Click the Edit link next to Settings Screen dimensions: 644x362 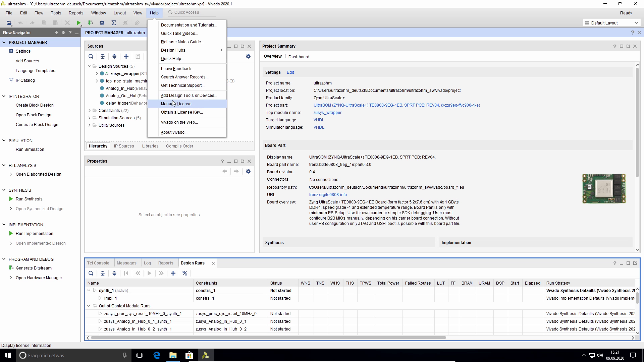tap(290, 72)
